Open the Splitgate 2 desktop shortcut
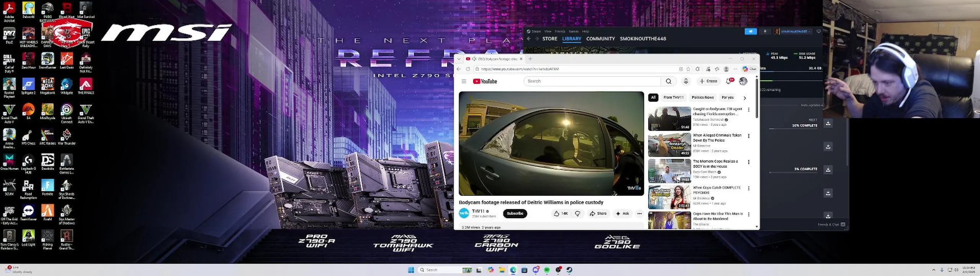 click(28, 86)
